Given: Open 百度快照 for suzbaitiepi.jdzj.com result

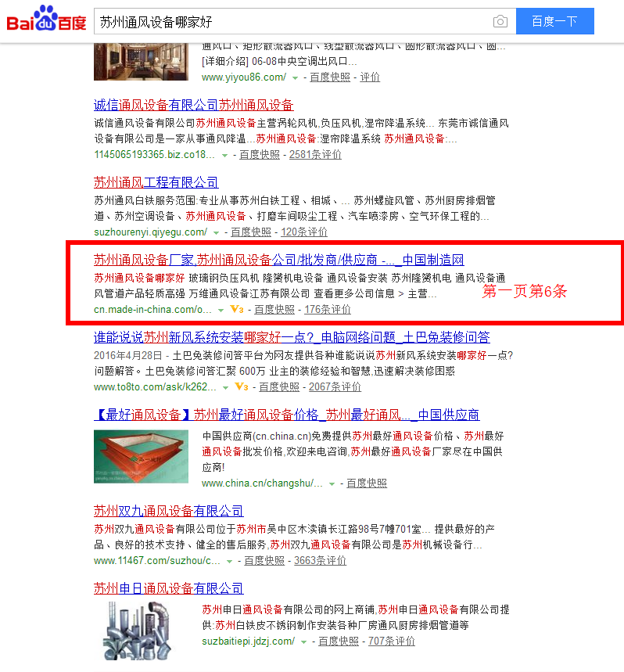Looking at the screenshot, I should 339,641.
